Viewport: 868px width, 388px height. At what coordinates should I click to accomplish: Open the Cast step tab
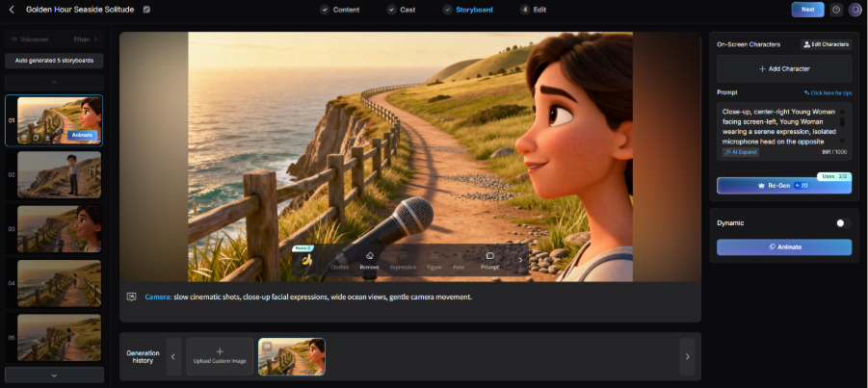click(402, 10)
